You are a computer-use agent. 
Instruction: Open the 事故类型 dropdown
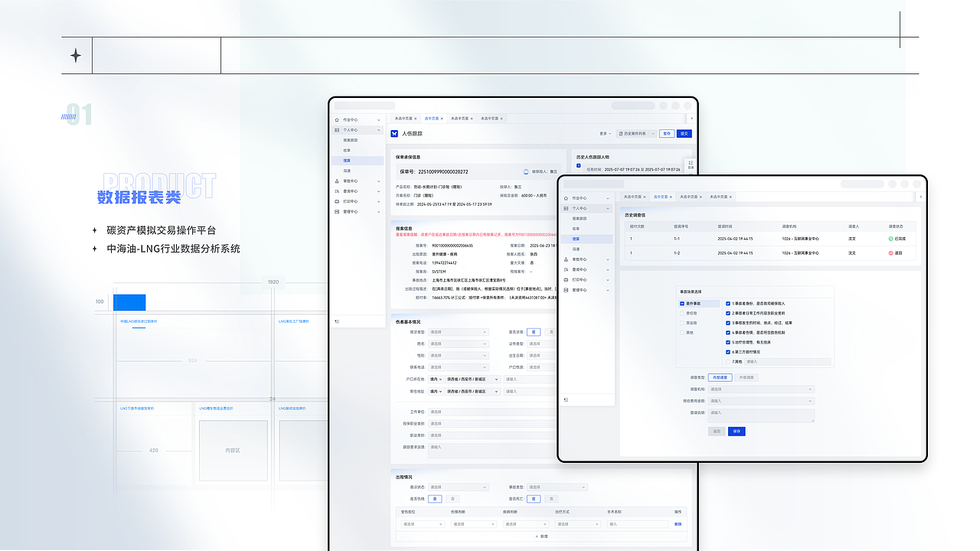557,487
